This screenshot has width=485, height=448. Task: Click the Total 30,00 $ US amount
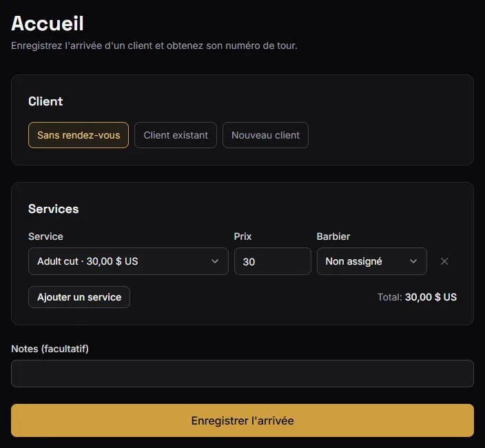[431, 297]
